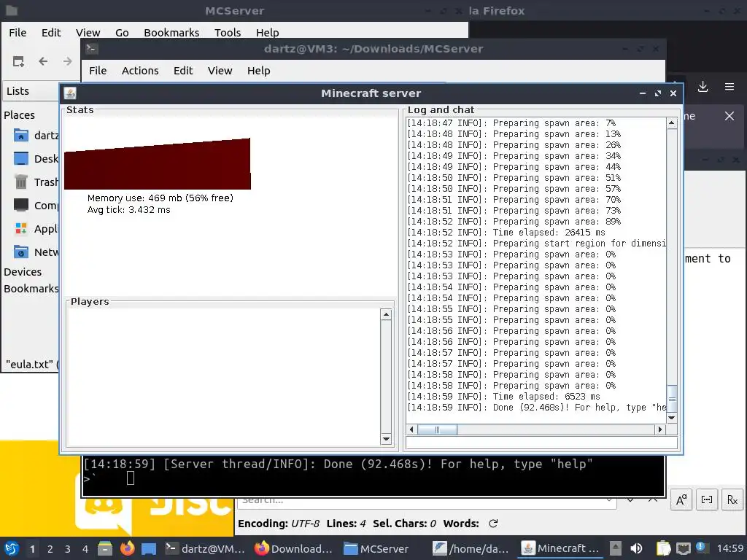The height and width of the screenshot is (560, 747).
Task: Click log line 'Preparing spawn area: 89%'
Action: click(x=514, y=222)
